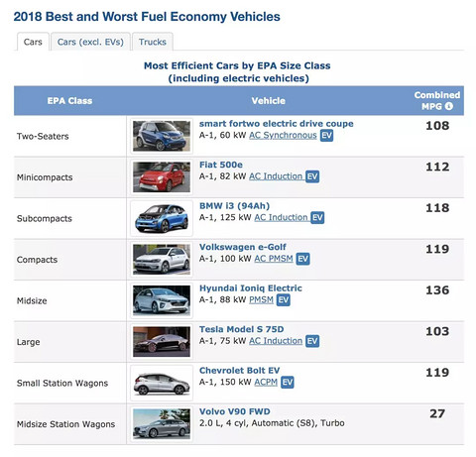Click AC Induction link in Fiat 500e row

pyautogui.click(x=276, y=176)
